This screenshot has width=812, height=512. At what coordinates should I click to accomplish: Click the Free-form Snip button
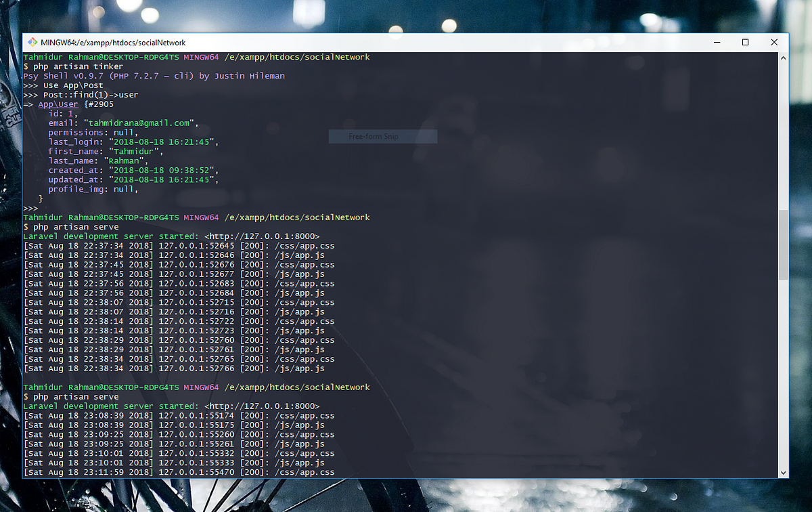[382, 136]
